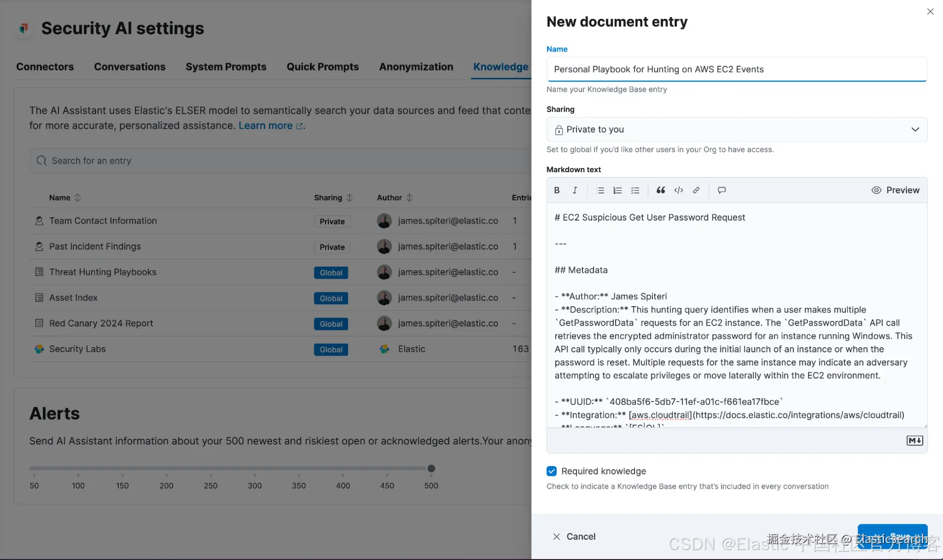Image resolution: width=943 pixels, height=560 pixels.
Task: Toggle Preview mode for the markdown text
Action: (x=895, y=190)
